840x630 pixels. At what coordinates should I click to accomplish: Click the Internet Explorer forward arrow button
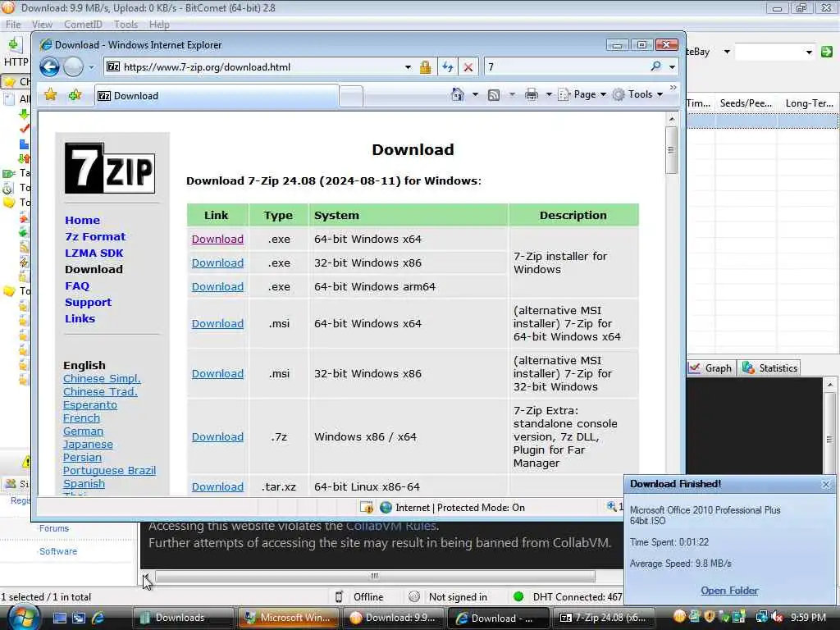click(x=73, y=67)
